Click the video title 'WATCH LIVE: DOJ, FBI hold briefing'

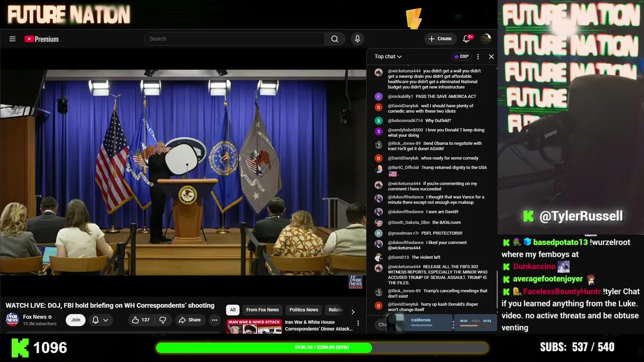coord(110,305)
